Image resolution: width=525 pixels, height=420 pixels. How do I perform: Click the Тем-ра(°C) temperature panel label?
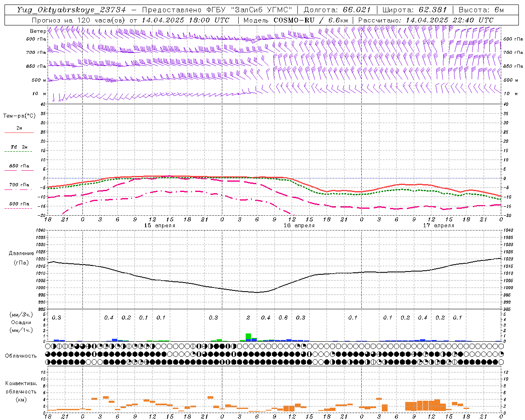[19, 116]
